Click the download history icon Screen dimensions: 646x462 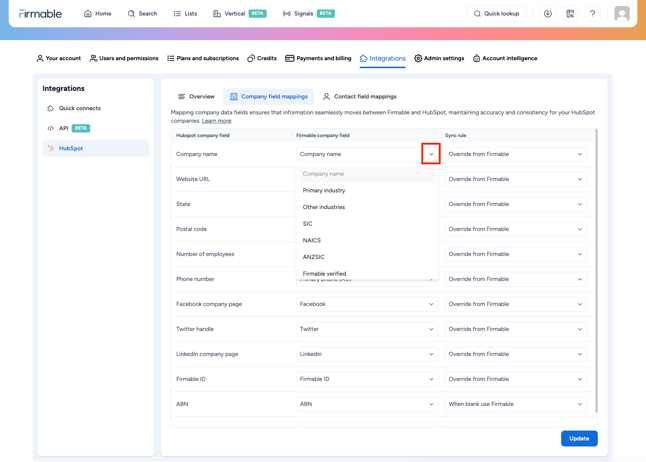click(x=548, y=14)
